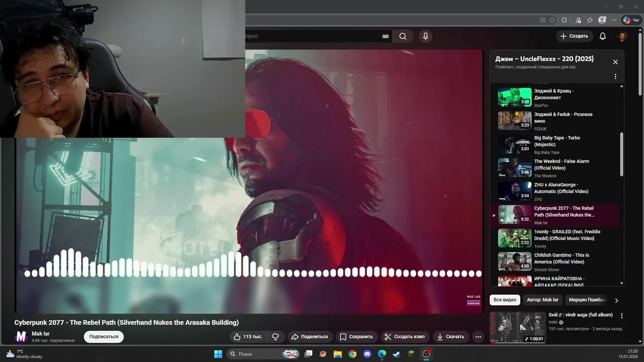The image size is (644, 362).
Task: Select the Все видео chip
Action: pyautogui.click(x=505, y=300)
